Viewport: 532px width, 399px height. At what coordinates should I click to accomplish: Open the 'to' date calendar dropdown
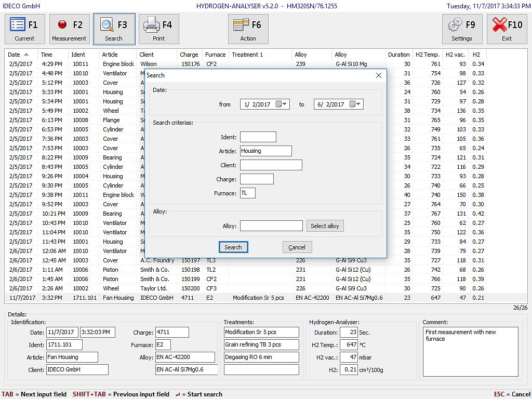tap(355, 104)
